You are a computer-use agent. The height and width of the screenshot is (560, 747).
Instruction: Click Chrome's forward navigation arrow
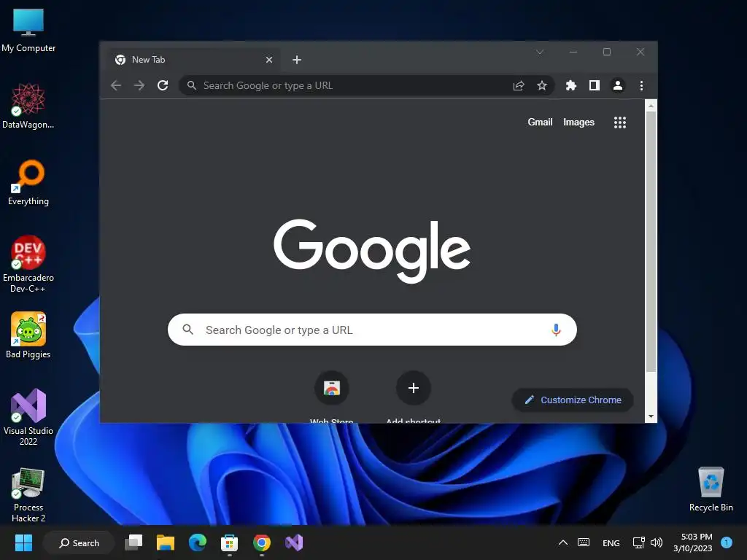click(139, 86)
